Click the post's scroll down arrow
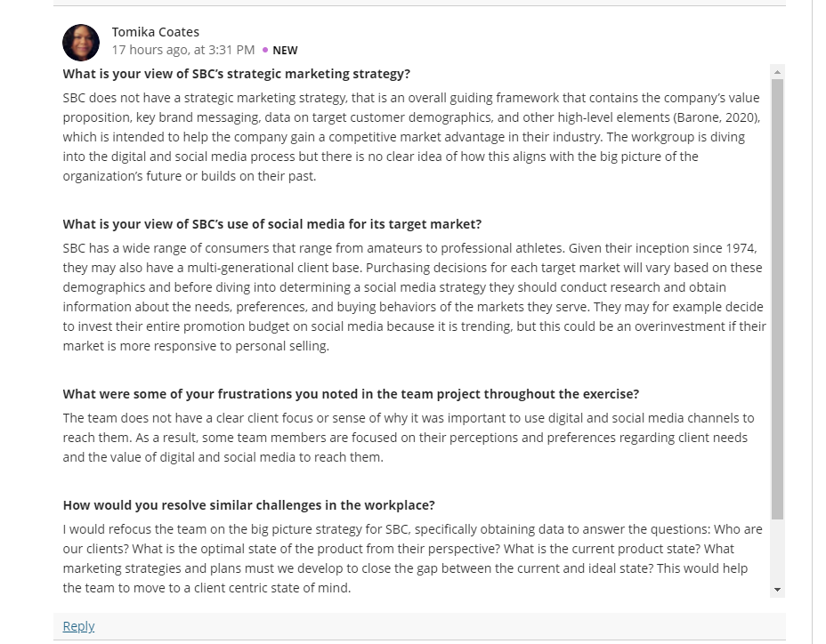This screenshot has height=644, width=826. [x=777, y=590]
